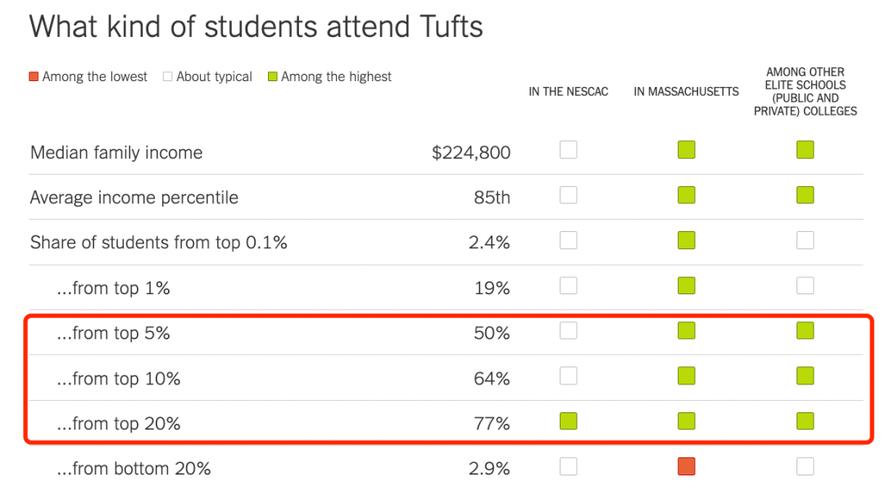Click the '...from top 10%' row label

(119, 379)
